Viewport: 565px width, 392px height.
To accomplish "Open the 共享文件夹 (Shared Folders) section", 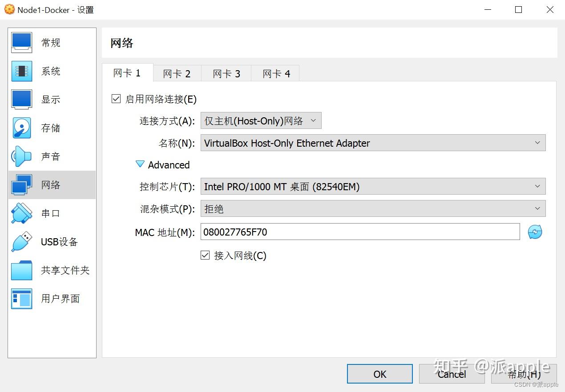I will coord(50,270).
